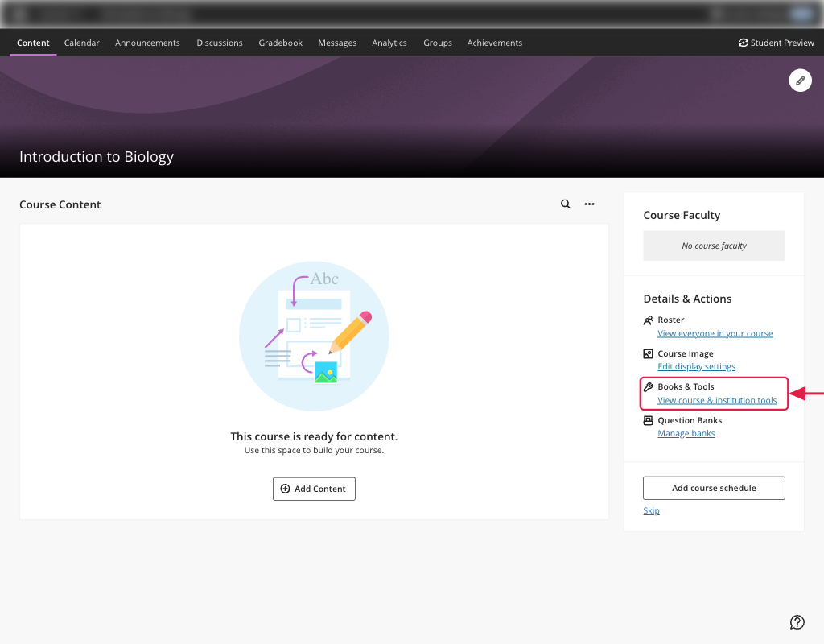Click the Course Image label
This screenshot has width=824, height=644.
[x=686, y=353]
